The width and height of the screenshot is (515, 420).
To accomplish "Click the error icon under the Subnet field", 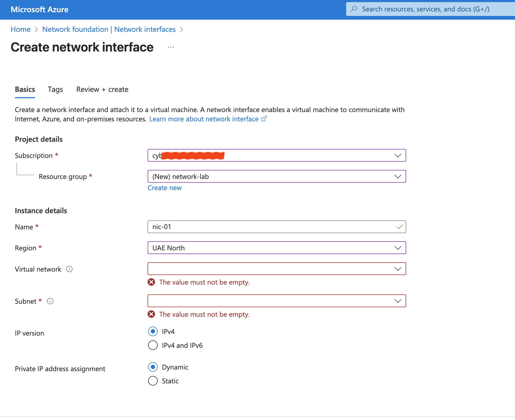I will [152, 314].
